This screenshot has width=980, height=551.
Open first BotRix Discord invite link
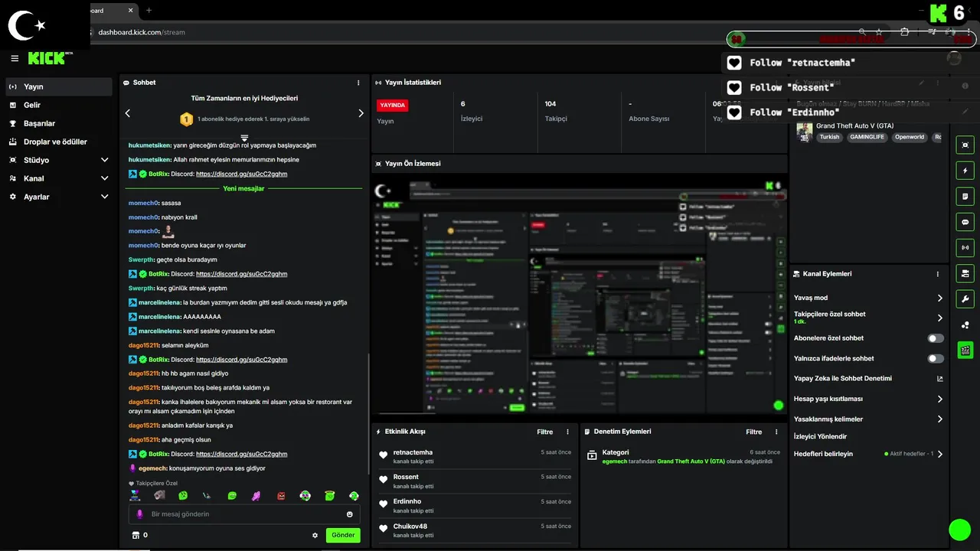[x=241, y=174]
